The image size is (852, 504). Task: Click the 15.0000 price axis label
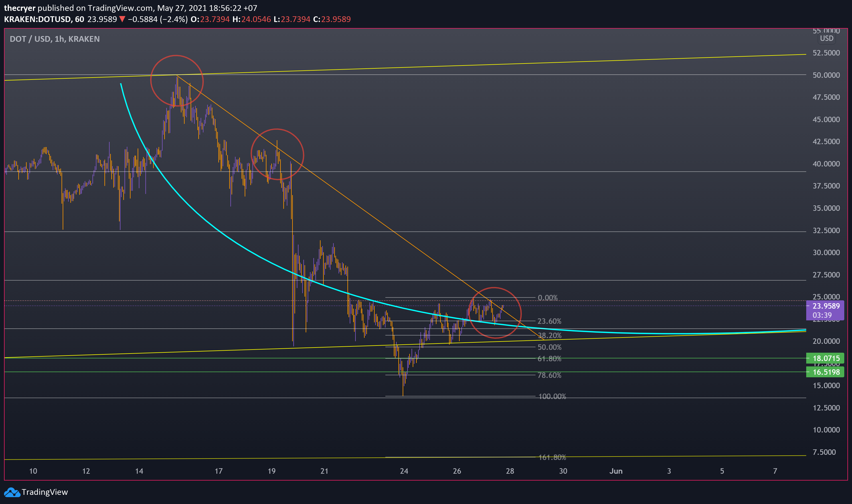[x=826, y=386]
